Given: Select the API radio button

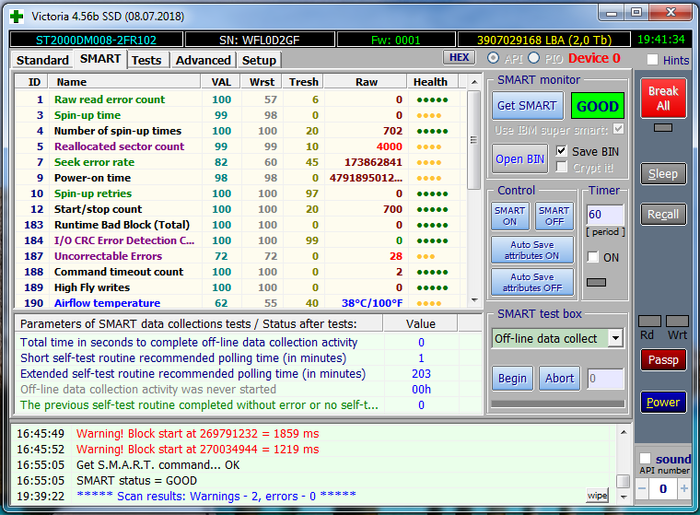Looking at the screenshot, I should pyautogui.click(x=493, y=58).
